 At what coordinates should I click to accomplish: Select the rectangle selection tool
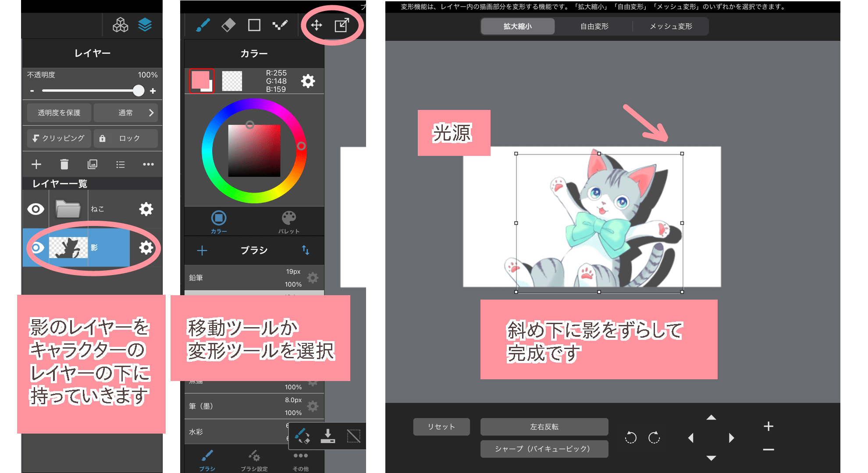(x=255, y=25)
